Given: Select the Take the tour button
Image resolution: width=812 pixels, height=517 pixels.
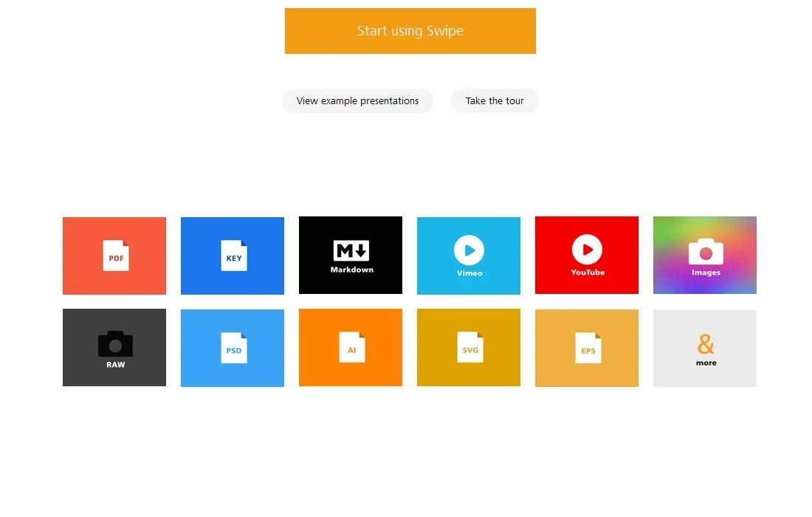Looking at the screenshot, I should coord(495,100).
